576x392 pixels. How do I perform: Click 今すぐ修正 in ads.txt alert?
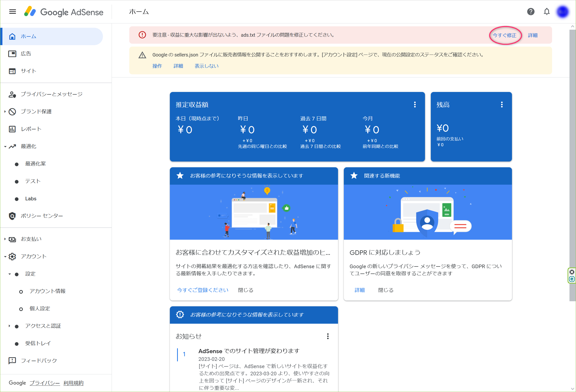[504, 35]
